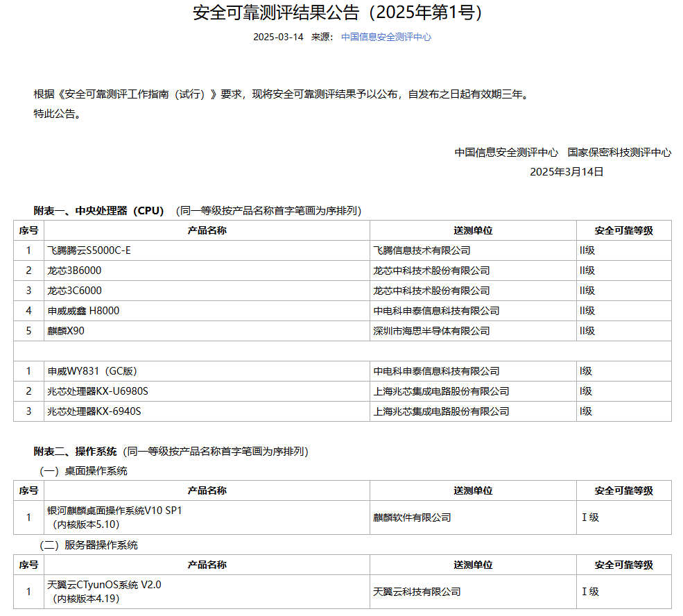Click the 兆芯处理器KX-6940S product cell

click(x=94, y=411)
